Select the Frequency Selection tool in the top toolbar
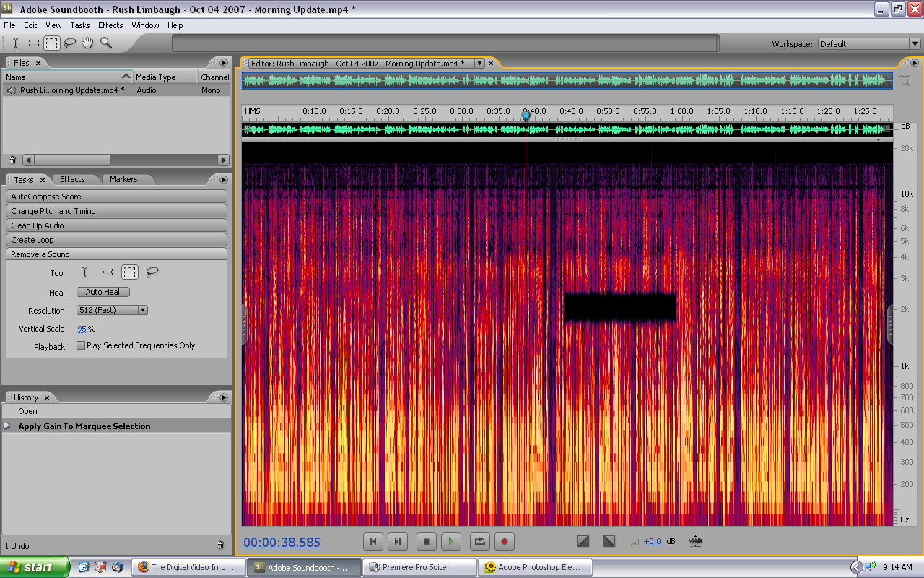924x578 pixels. click(x=34, y=43)
